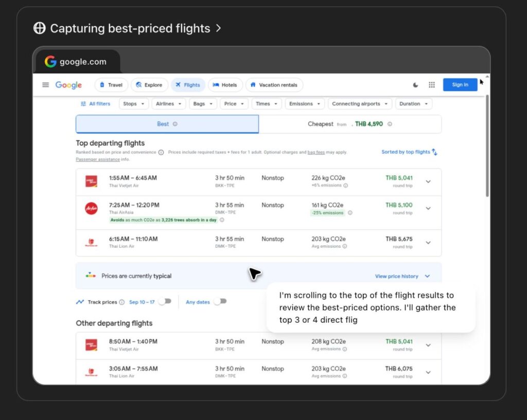Select the Flights tab

[188, 85]
